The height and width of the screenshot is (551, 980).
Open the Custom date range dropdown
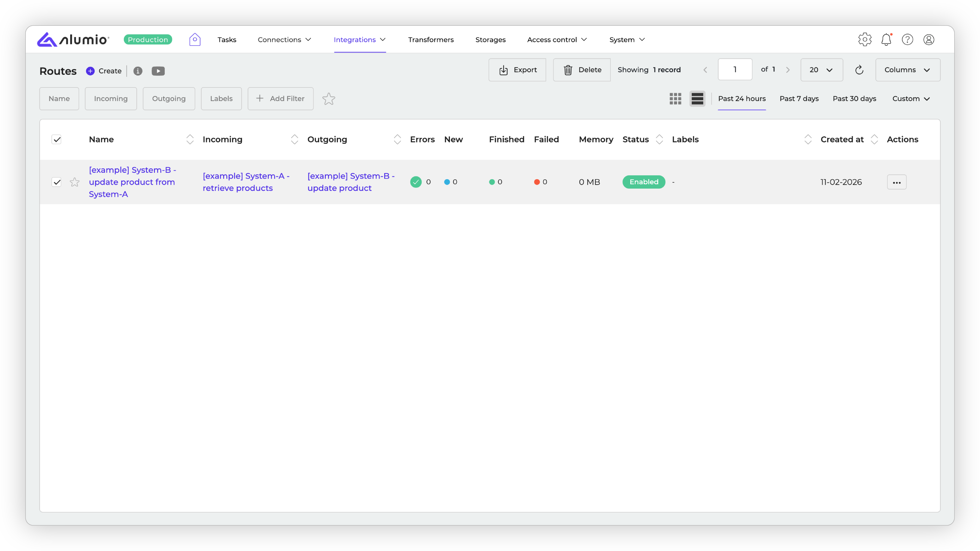point(911,99)
